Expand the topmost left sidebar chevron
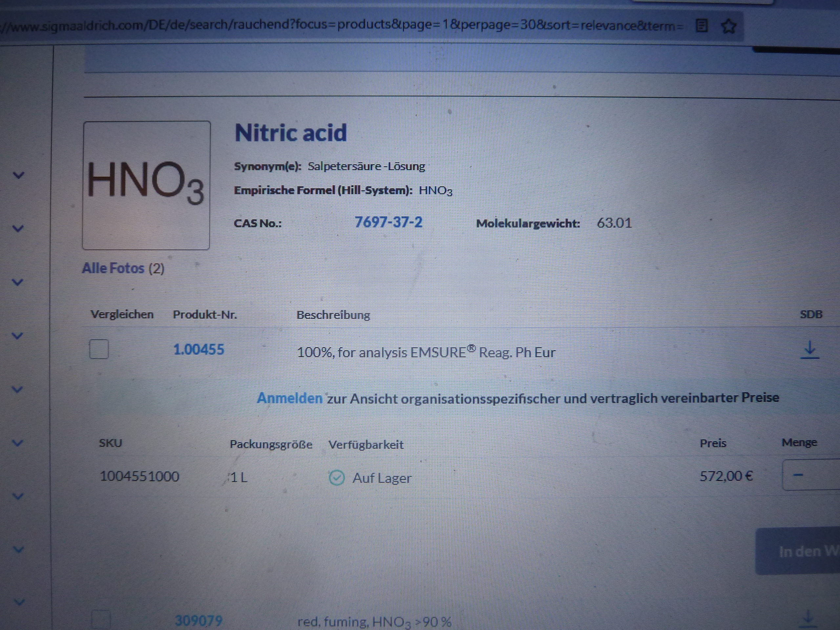The height and width of the screenshot is (630, 840). point(19,175)
